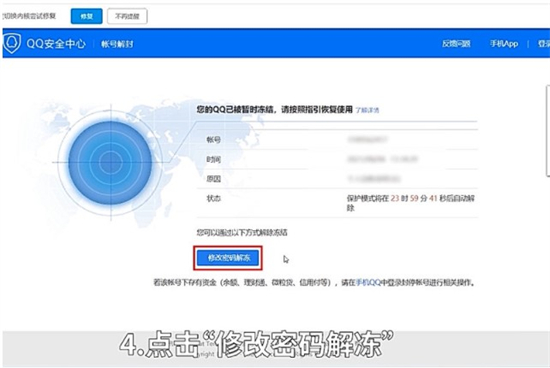Click the 了解详情 link

click(367, 110)
